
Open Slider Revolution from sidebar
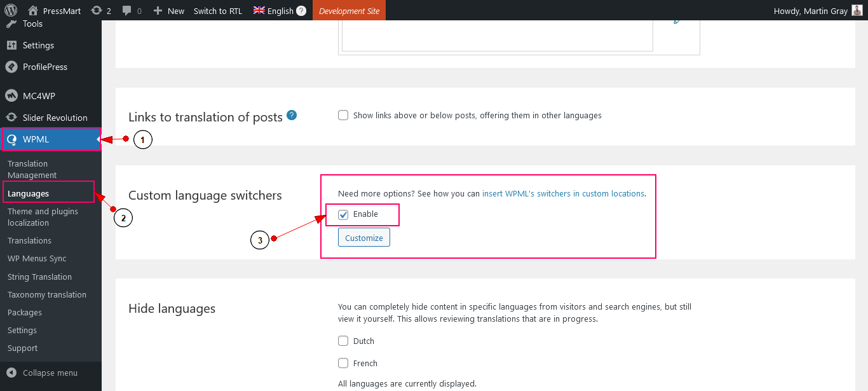pyautogui.click(x=55, y=118)
